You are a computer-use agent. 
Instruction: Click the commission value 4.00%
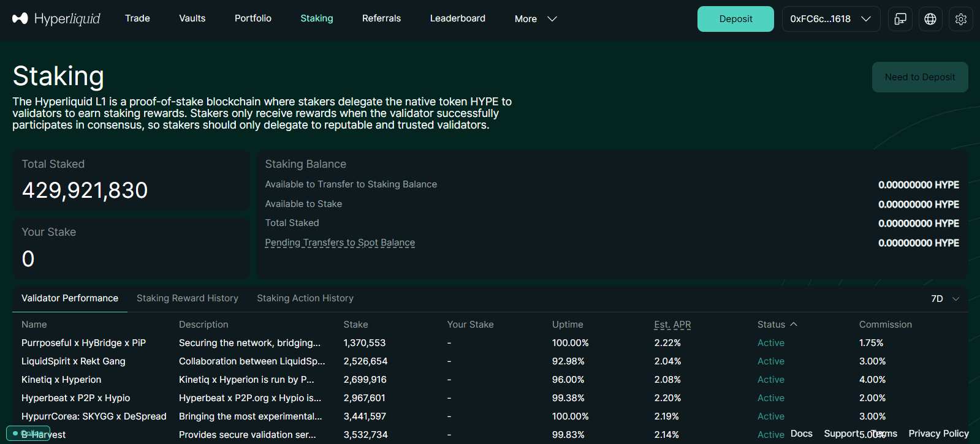point(873,380)
